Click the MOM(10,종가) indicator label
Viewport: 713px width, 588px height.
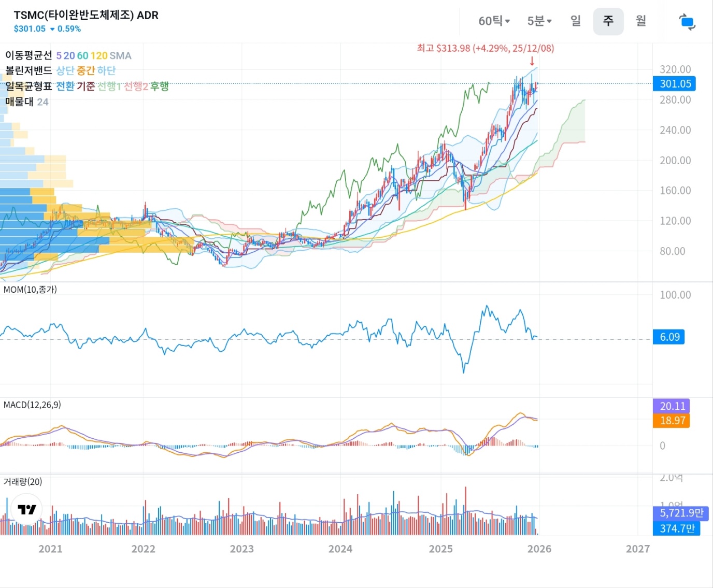pos(30,290)
